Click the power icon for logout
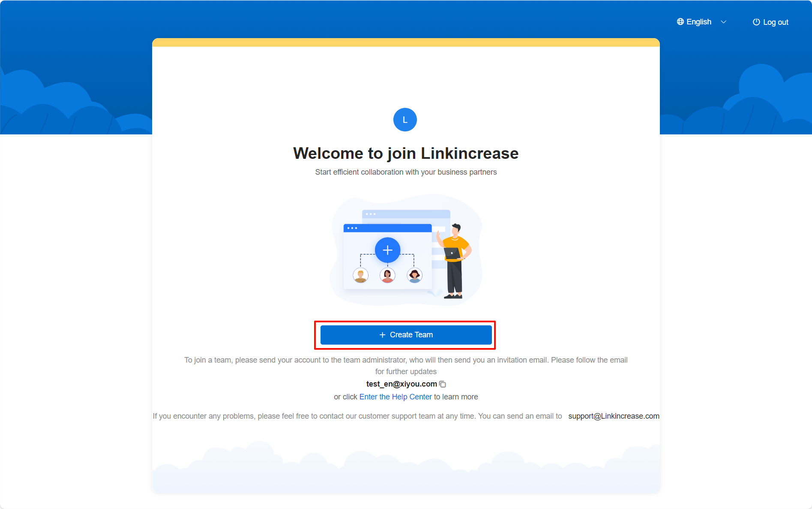Image resolution: width=812 pixels, height=509 pixels. coord(756,22)
